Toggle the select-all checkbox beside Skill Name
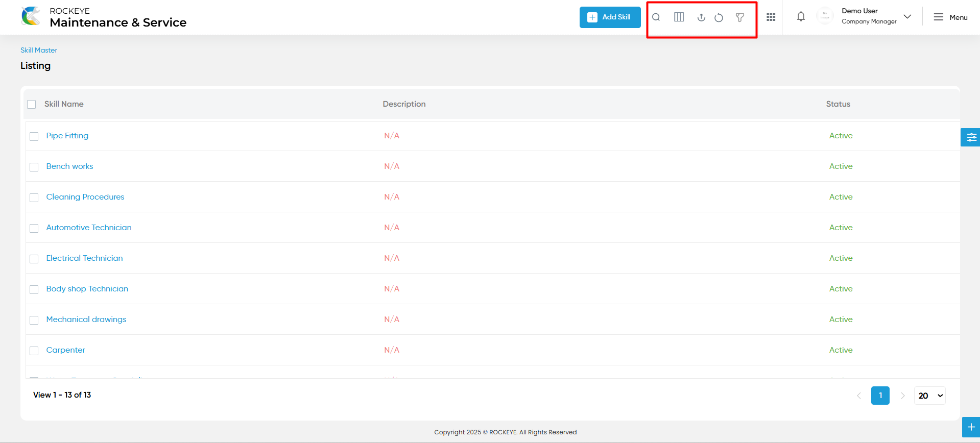Viewport: 980px width, 443px height. [x=32, y=104]
